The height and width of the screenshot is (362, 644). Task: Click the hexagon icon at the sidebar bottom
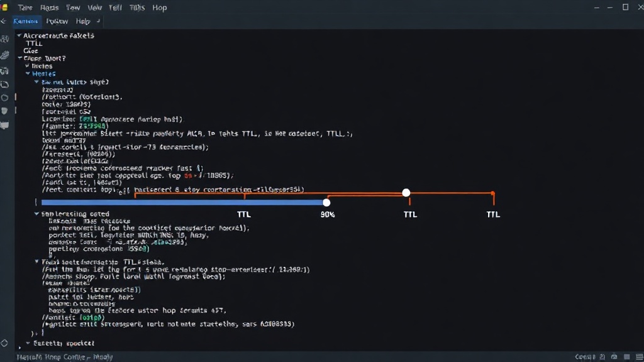click(4, 343)
